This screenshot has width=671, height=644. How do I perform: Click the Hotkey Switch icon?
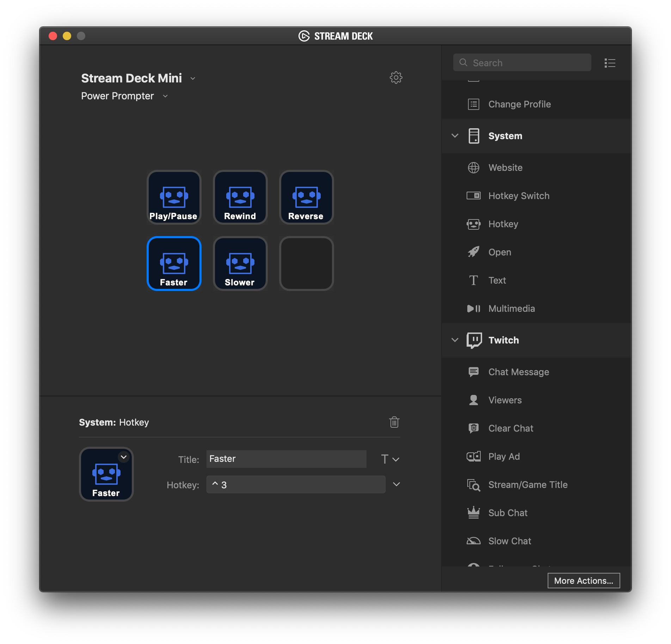[473, 196]
